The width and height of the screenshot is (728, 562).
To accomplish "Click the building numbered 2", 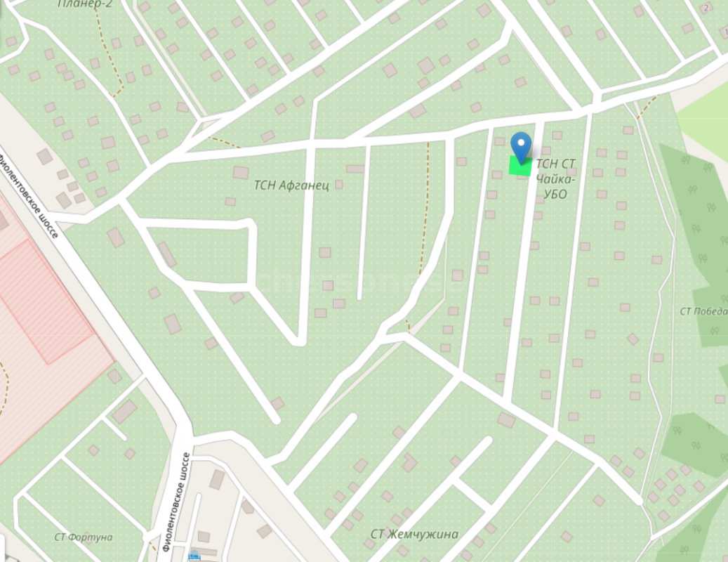I will pyautogui.click(x=707, y=8).
